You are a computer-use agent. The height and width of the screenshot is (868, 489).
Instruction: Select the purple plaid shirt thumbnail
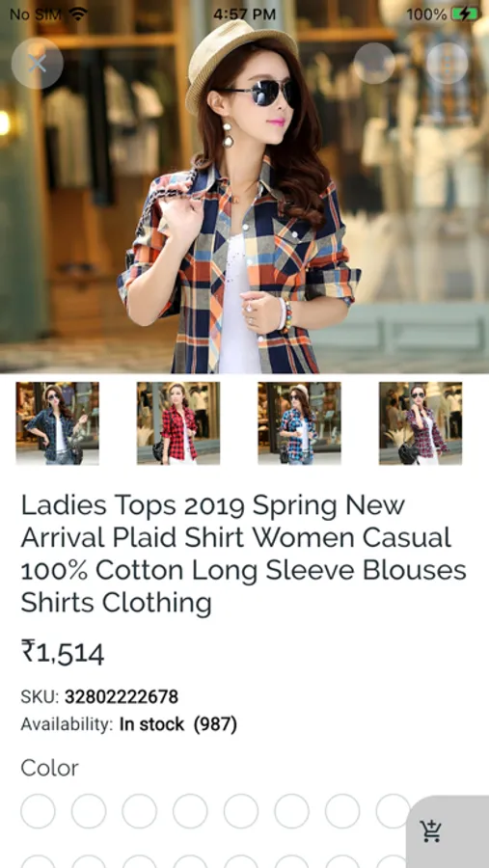pyautogui.click(x=421, y=423)
